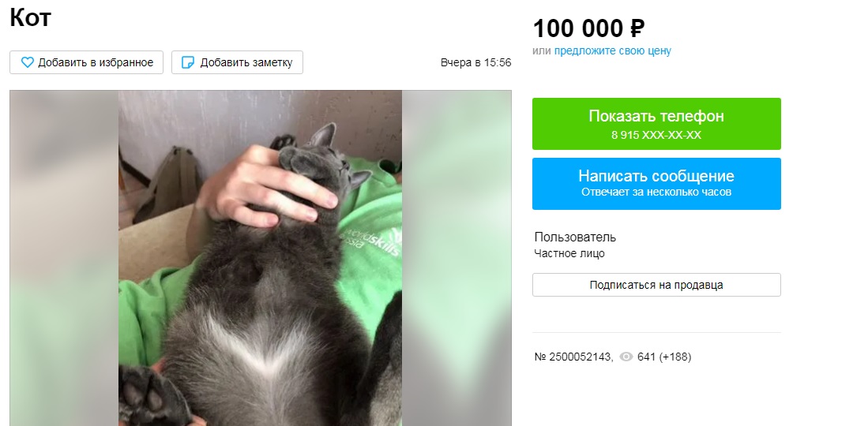Reveal seller number with Показать телефон

pyautogui.click(x=656, y=124)
